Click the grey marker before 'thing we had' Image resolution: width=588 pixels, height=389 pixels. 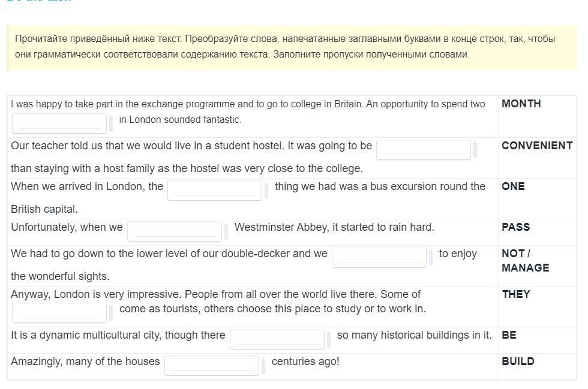(x=267, y=191)
